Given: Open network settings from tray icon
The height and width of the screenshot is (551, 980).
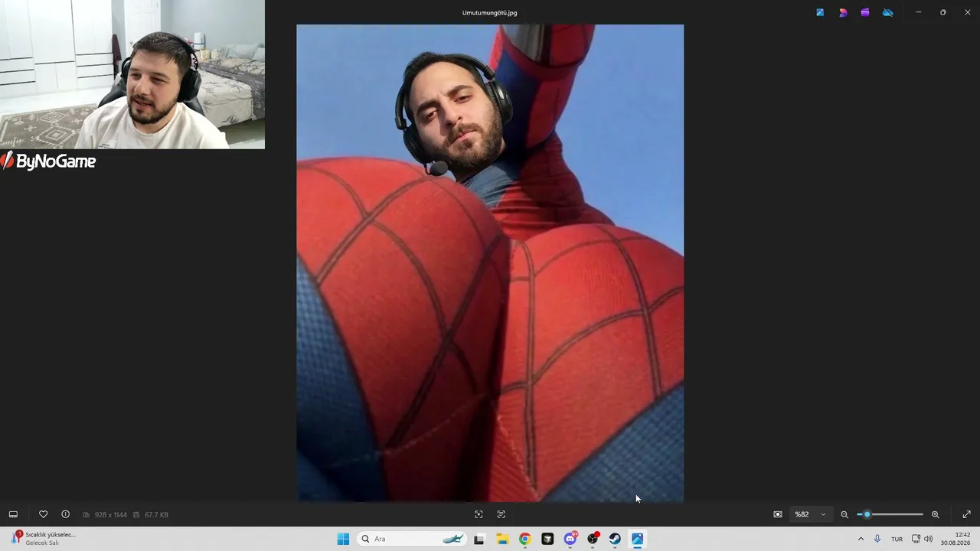Looking at the screenshot, I should tap(916, 539).
